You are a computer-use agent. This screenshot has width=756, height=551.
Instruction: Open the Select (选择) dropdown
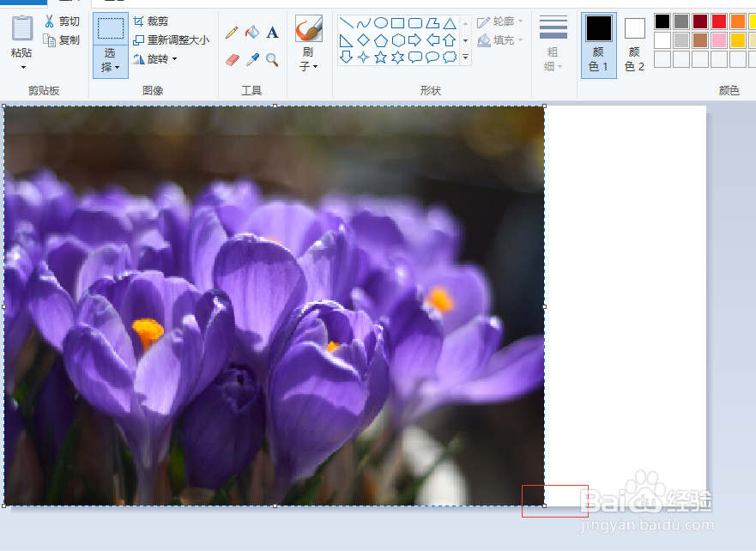point(111,60)
